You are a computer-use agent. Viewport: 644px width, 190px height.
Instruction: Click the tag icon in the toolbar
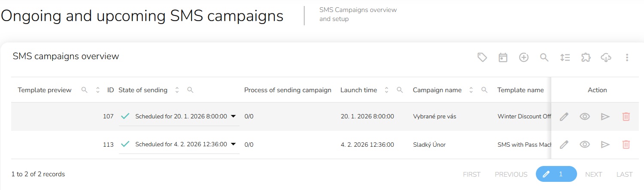click(482, 57)
